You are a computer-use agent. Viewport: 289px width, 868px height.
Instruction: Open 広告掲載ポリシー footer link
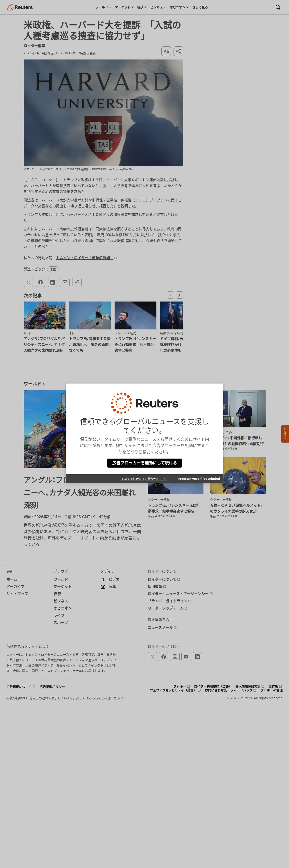click(x=52, y=687)
